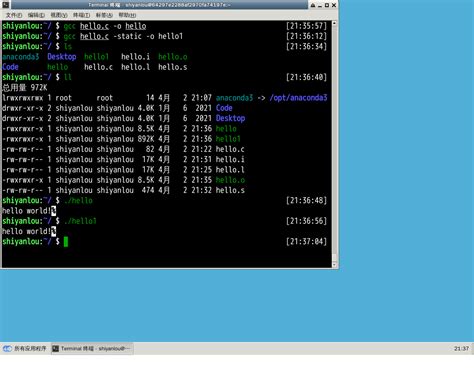The image size is (474, 368).
Task: Open the 标签 (Tabs) menu
Action: point(104,15)
